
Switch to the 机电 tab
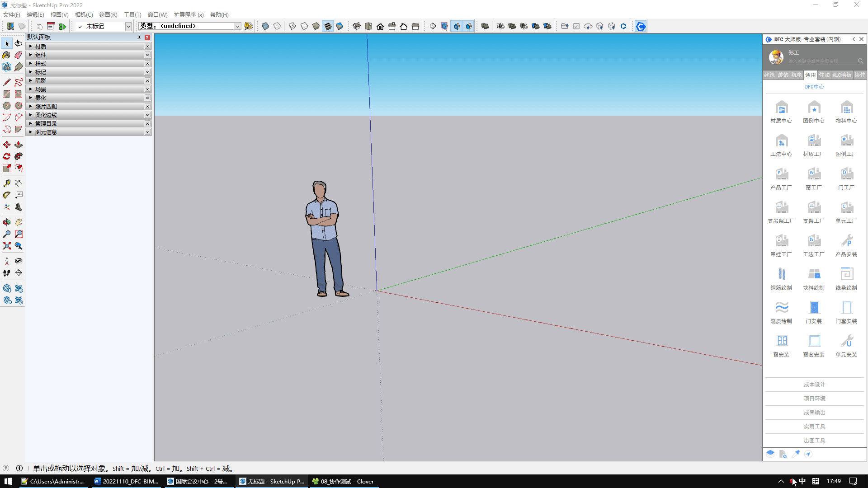click(x=797, y=75)
